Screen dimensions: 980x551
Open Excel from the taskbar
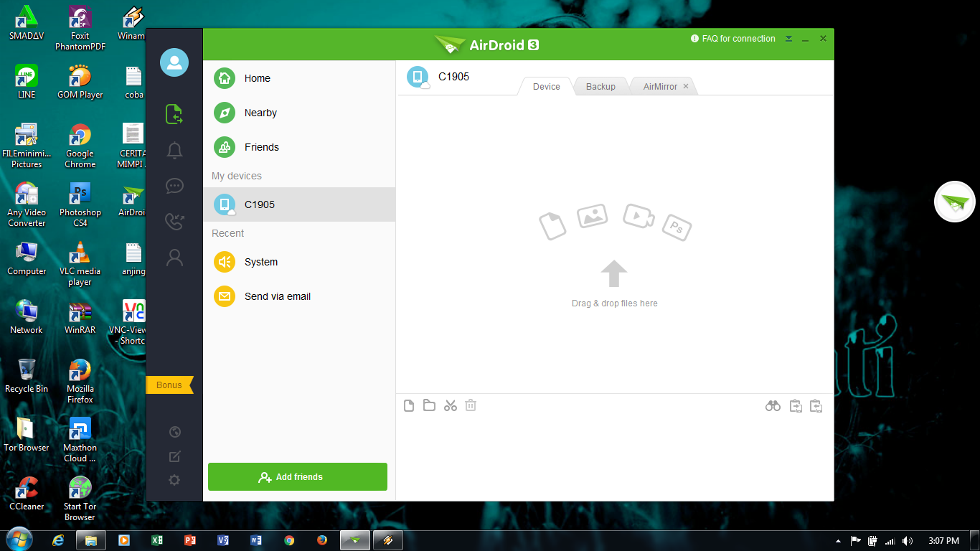pyautogui.click(x=157, y=540)
